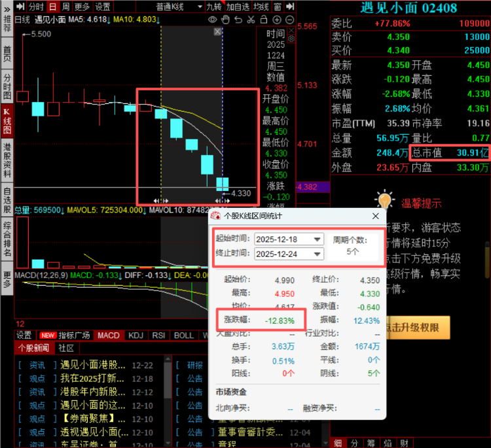Open the 终止时间 end date dropdown
The image size is (491, 448).
(x=318, y=254)
